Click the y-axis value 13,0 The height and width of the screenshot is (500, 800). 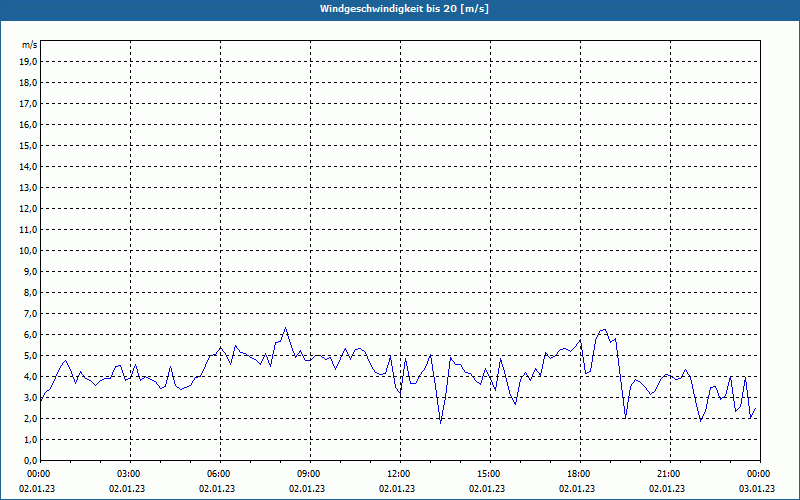coord(28,187)
